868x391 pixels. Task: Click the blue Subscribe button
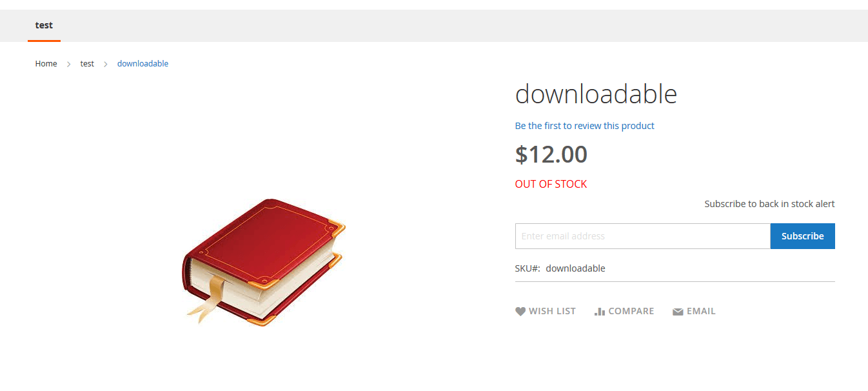tap(803, 236)
